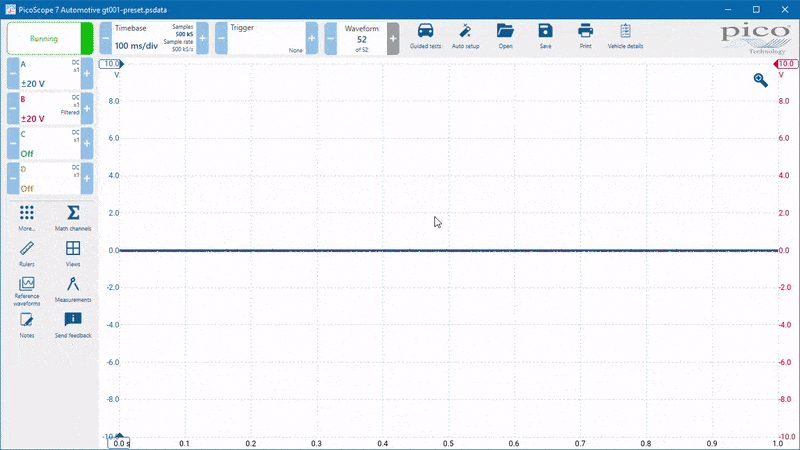This screenshot has height=450, width=800.
Task: Click Send feedback icon
Action: point(73,325)
